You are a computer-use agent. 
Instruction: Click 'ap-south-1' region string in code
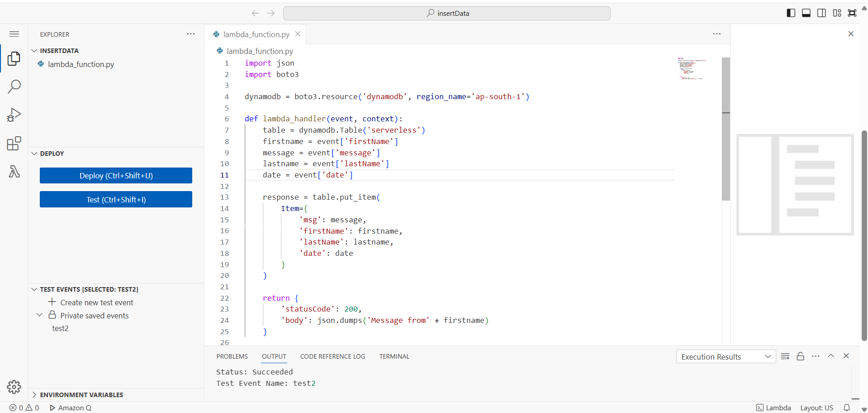[x=498, y=96]
